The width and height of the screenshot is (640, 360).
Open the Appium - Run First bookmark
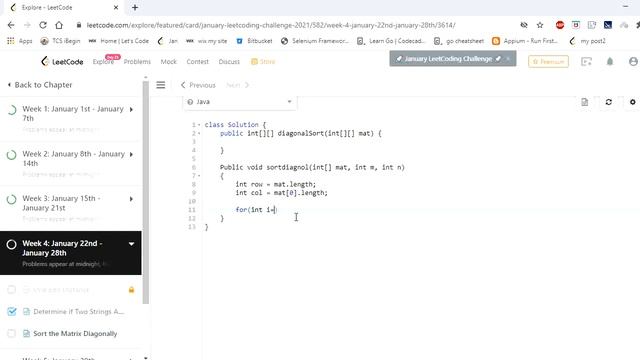pyautogui.click(x=525, y=41)
